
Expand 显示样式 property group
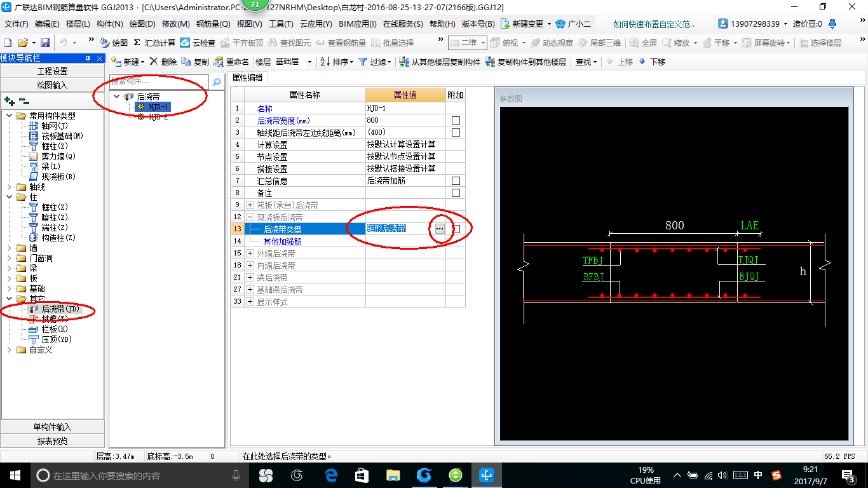[x=250, y=302]
